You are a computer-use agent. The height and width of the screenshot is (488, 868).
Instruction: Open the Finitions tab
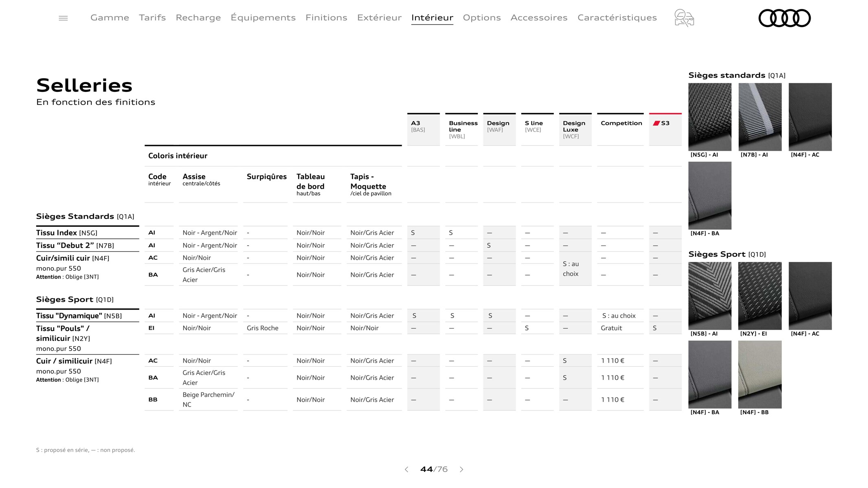click(x=326, y=17)
